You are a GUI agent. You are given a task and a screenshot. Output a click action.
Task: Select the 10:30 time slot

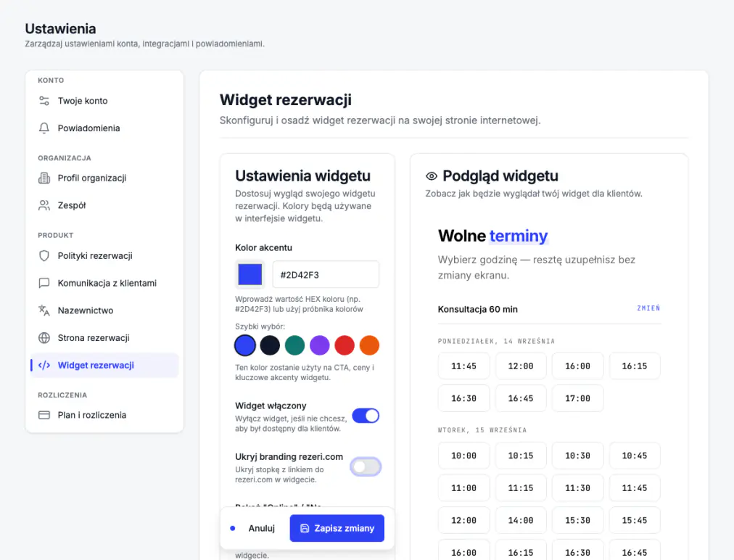pos(577,456)
